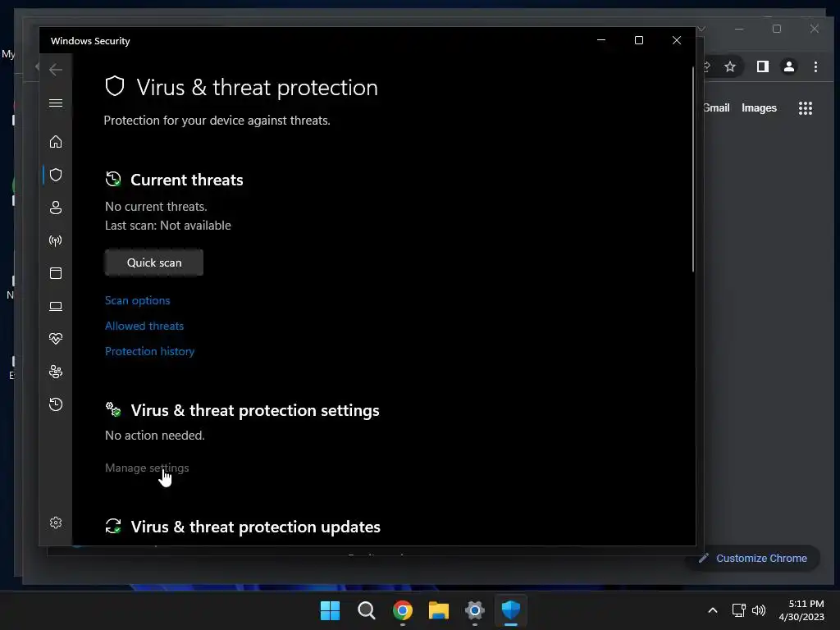
Task: Close the Windows Security window
Action: click(x=677, y=40)
